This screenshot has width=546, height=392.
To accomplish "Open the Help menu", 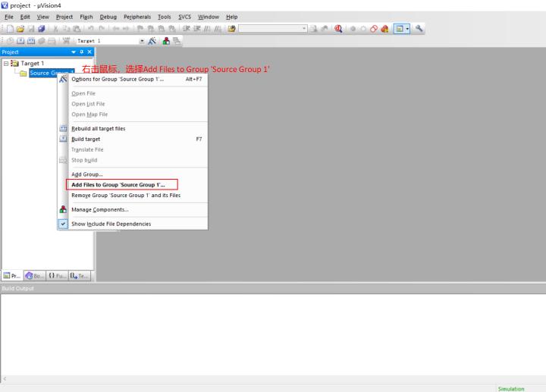I will coord(231,17).
